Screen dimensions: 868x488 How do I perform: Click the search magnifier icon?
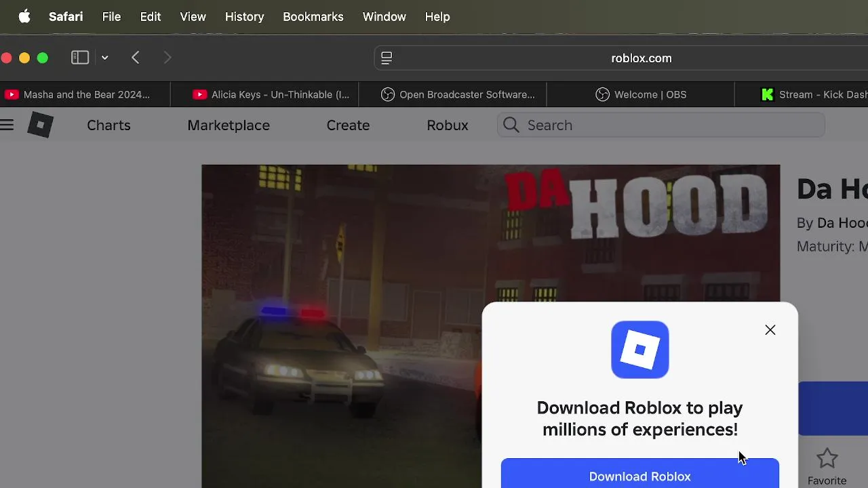tap(511, 125)
